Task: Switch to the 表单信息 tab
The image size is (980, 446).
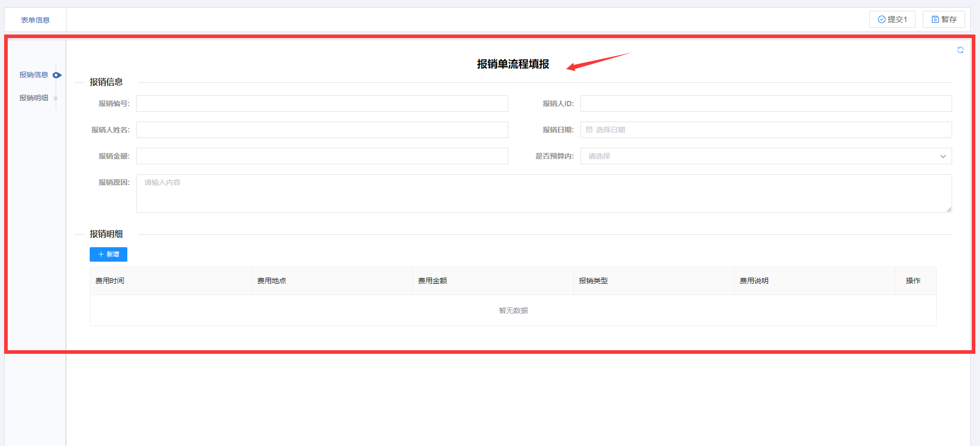Action: [35, 20]
